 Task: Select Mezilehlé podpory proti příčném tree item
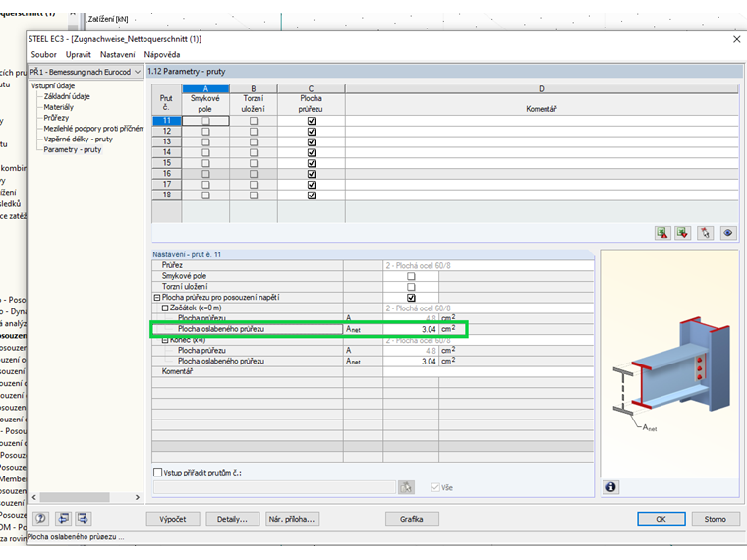point(93,129)
